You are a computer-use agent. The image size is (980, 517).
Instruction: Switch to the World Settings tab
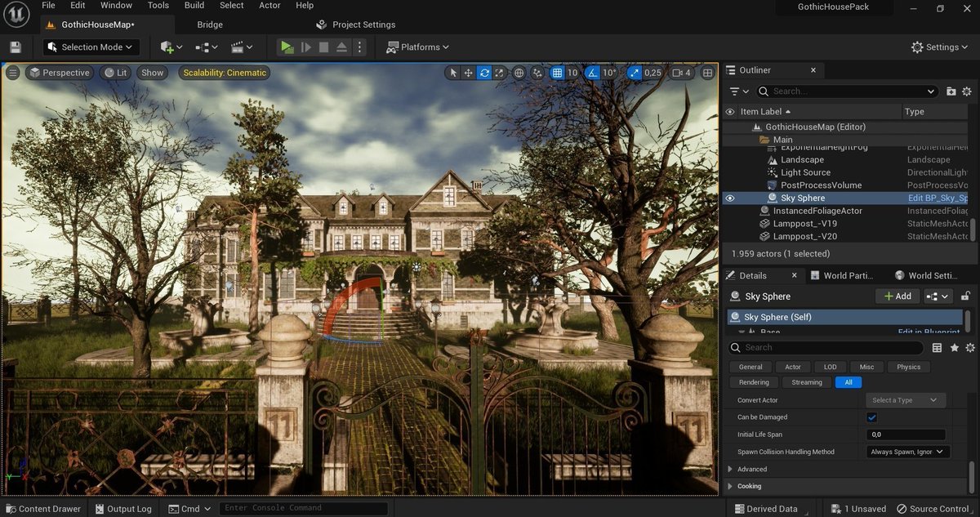pos(930,275)
